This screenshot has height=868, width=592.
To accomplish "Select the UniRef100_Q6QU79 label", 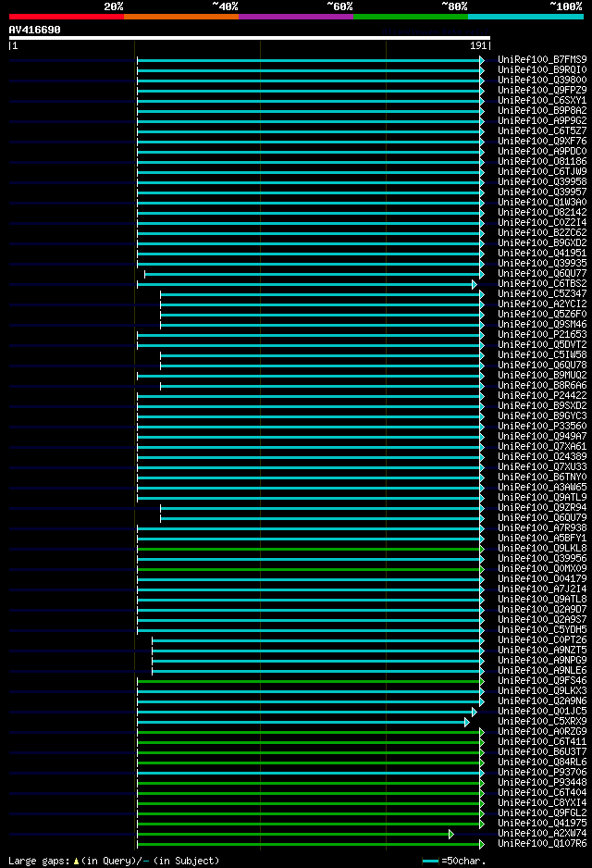I will point(542,517).
